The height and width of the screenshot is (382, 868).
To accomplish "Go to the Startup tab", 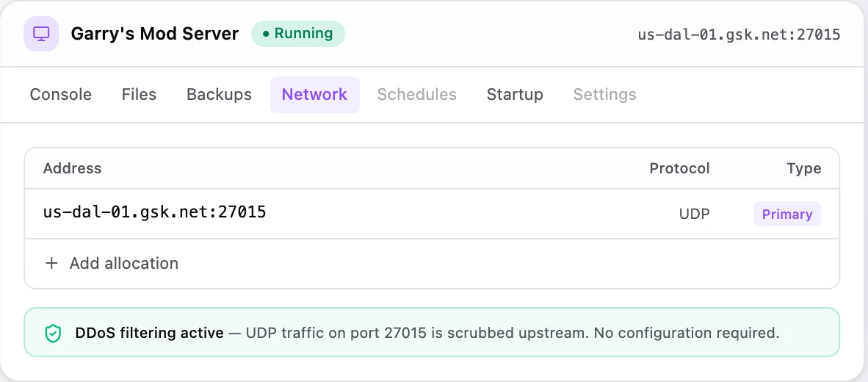I will pos(515,94).
